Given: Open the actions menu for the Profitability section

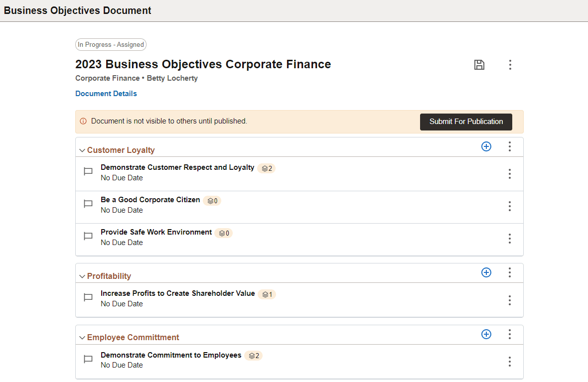Looking at the screenshot, I should (x=510, y=272).
